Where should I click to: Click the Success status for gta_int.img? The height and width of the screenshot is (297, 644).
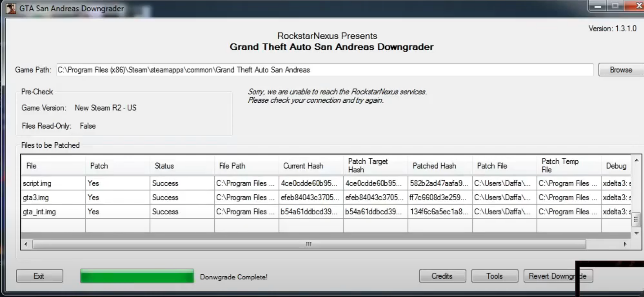182,211
